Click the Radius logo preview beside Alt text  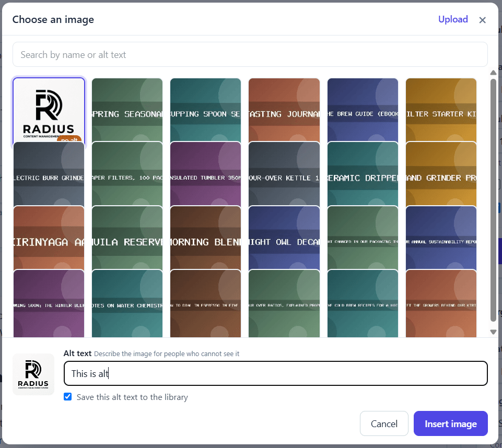pos(33,374)
